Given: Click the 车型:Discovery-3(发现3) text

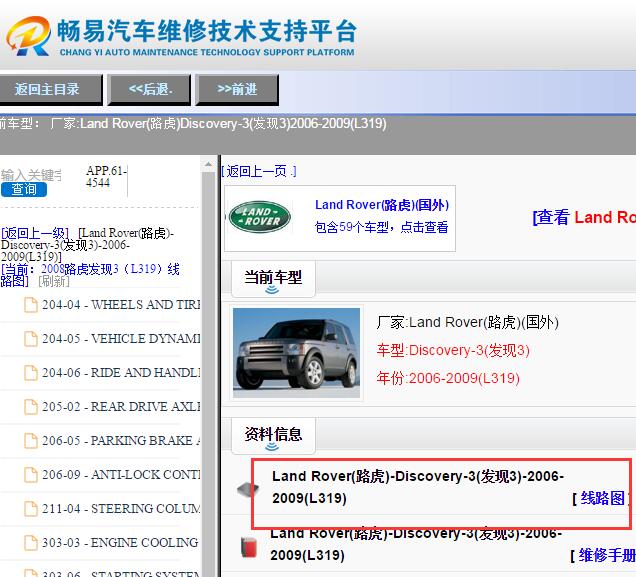Looking at the screenshot, I should tap(453, 350).
